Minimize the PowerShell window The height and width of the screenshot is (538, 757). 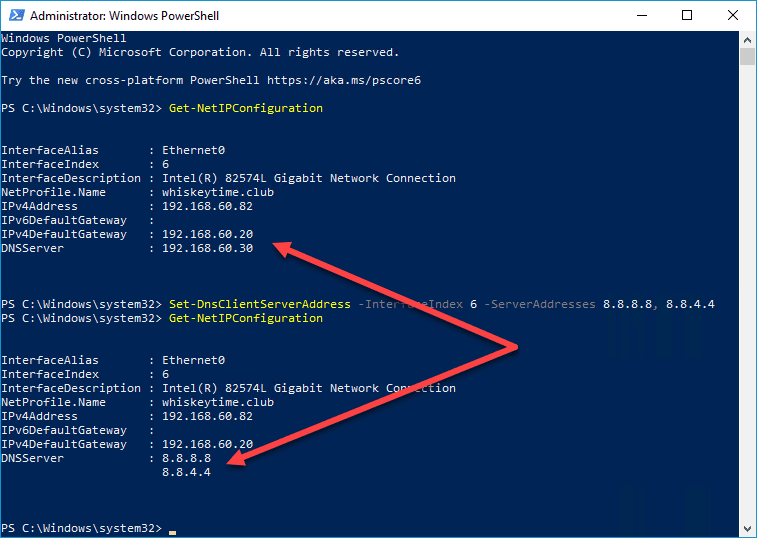click(642, 15)
